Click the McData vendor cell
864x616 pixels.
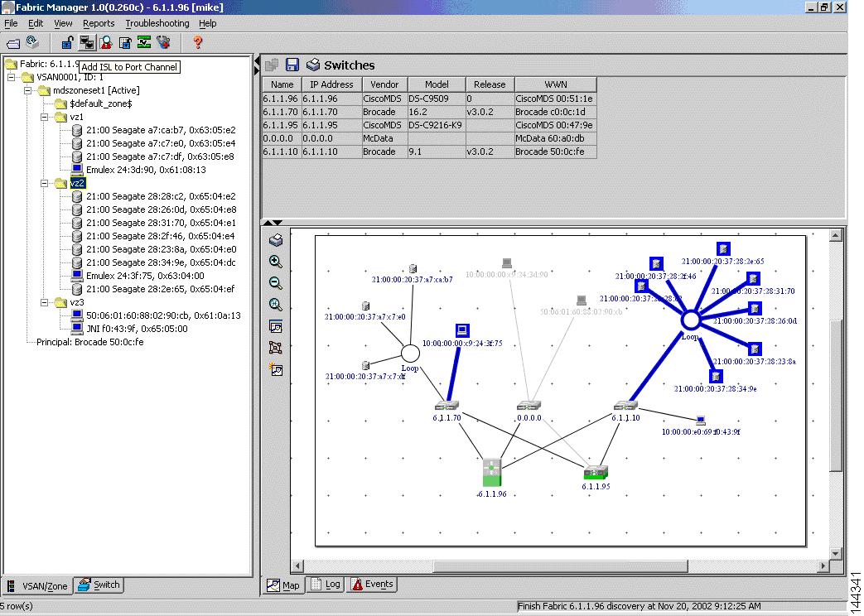(x=384, y=138)
